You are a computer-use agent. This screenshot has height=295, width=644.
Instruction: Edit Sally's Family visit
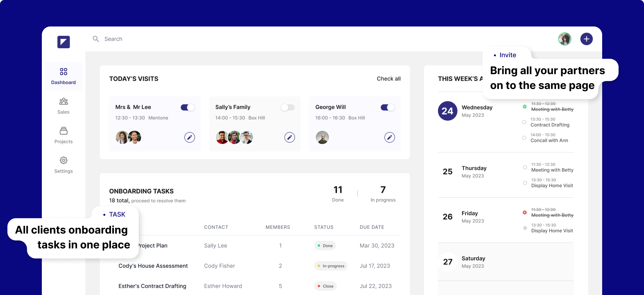(x=289, y=137)
